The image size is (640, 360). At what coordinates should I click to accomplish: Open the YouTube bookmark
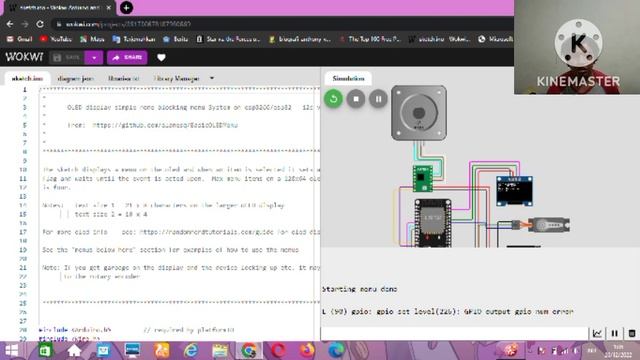tap(56, 39)
